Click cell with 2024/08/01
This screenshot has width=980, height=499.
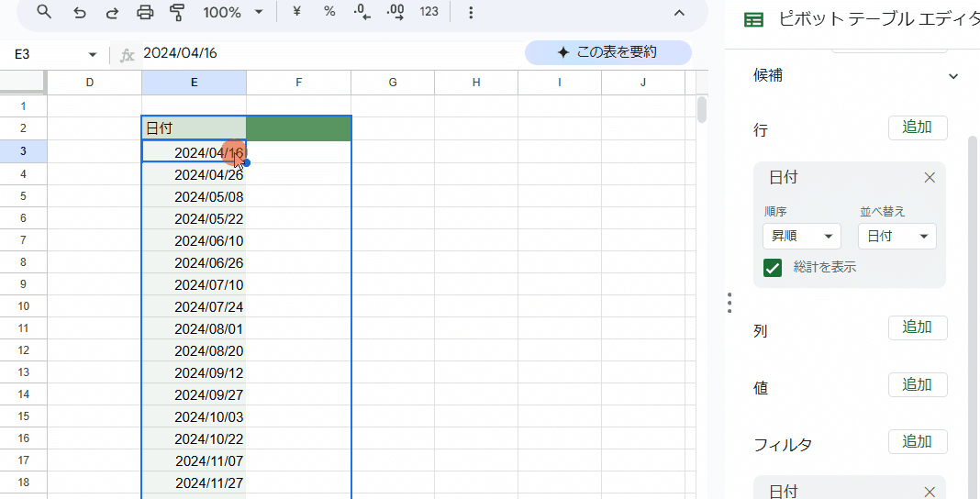(195, 328)
